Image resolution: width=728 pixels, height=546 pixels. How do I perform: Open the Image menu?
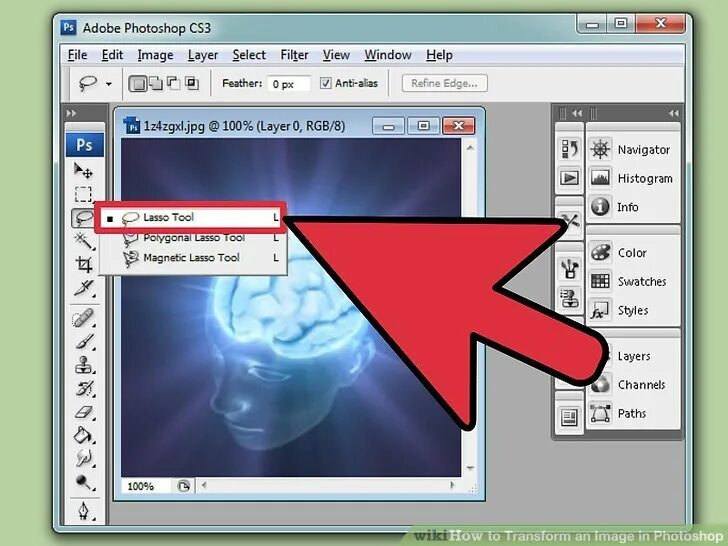click(x=155, y=55)
